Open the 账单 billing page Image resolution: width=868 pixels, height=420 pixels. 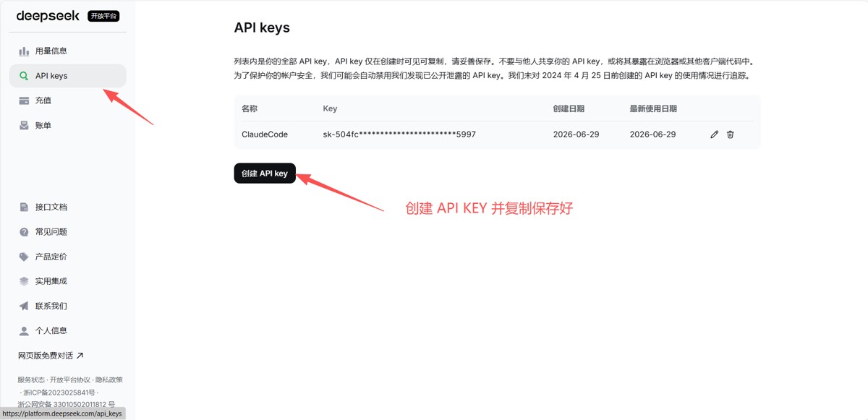tap(67, 125)
